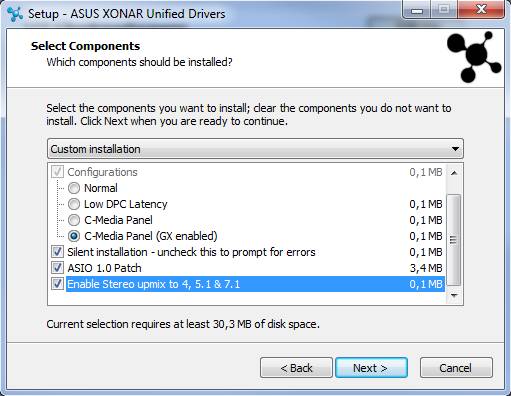Uncheck the Silent installation checkbox
511x396 pixels.
click(57, 252)
